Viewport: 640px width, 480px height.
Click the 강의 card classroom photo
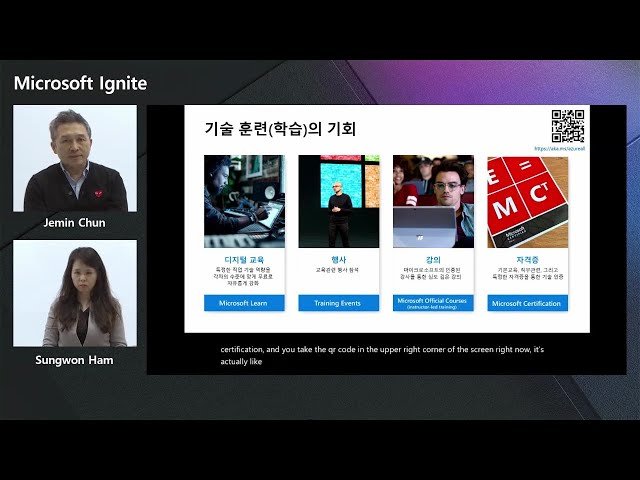click(x=433, y=201)
